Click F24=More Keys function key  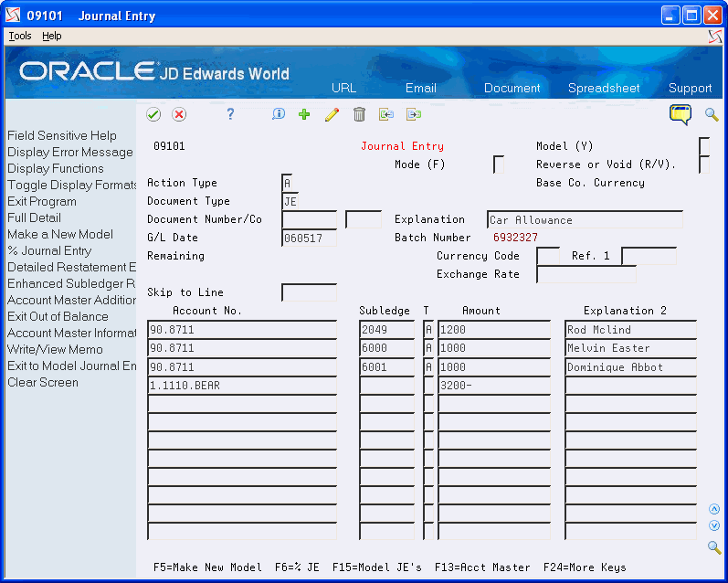click(x=585, y=567)
